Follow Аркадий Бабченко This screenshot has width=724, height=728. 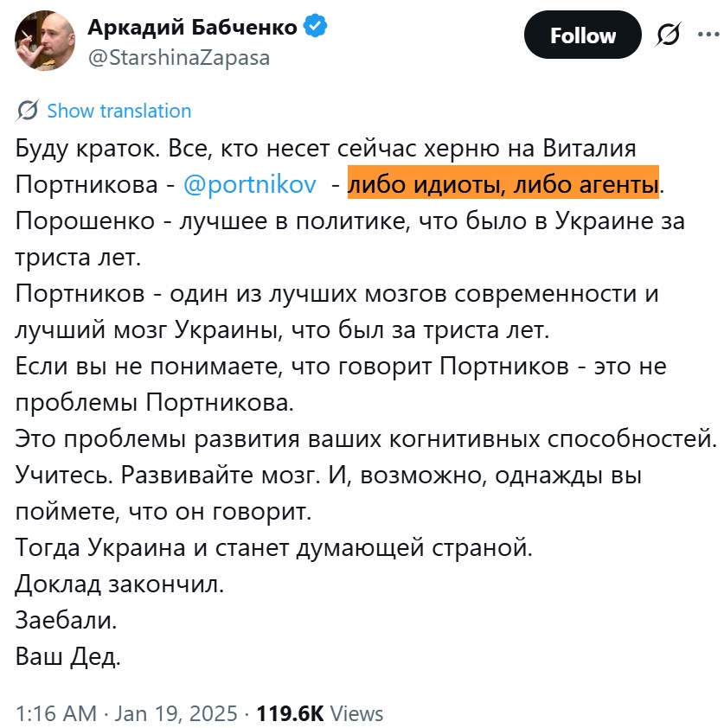click(582, 35)
